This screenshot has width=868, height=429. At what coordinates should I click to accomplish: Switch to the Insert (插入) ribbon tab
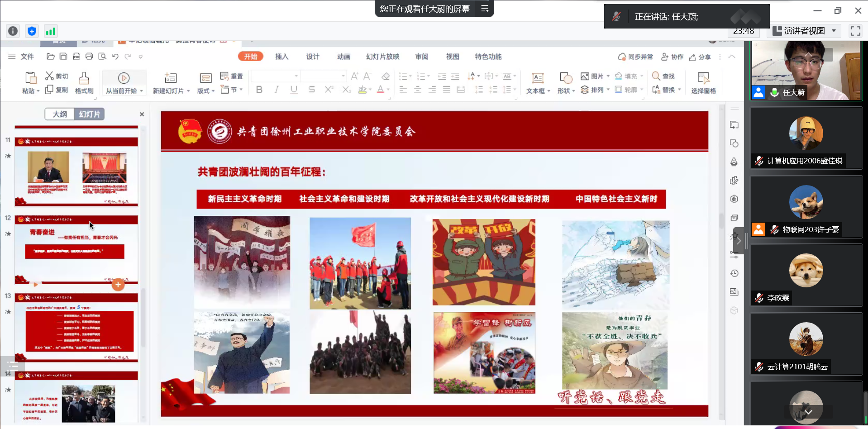pos(281,57)
